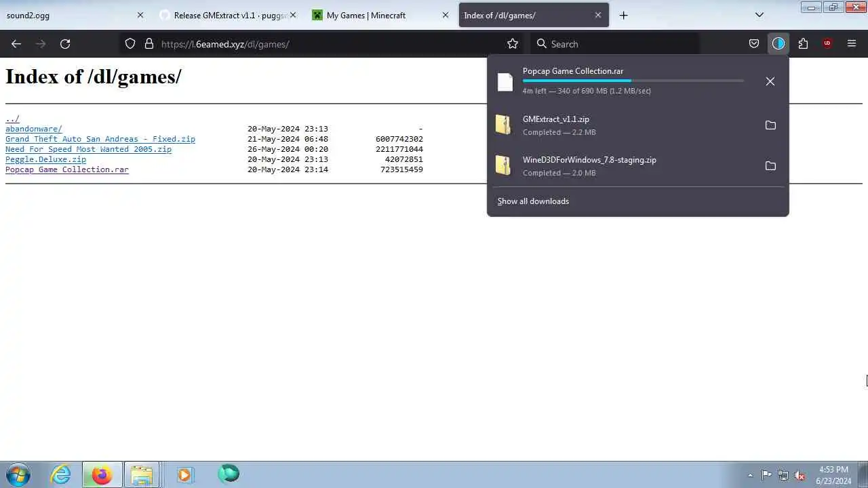Image resolution: width=868 pixels, height=488 pixels.
Task: Click the padlock site security icon
Action: tap(149, 44)
